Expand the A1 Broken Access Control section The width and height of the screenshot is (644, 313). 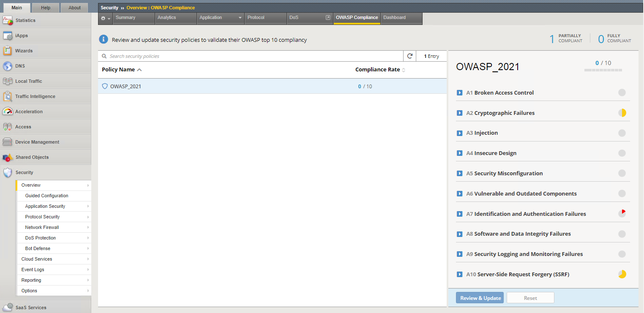click(460, 93)
